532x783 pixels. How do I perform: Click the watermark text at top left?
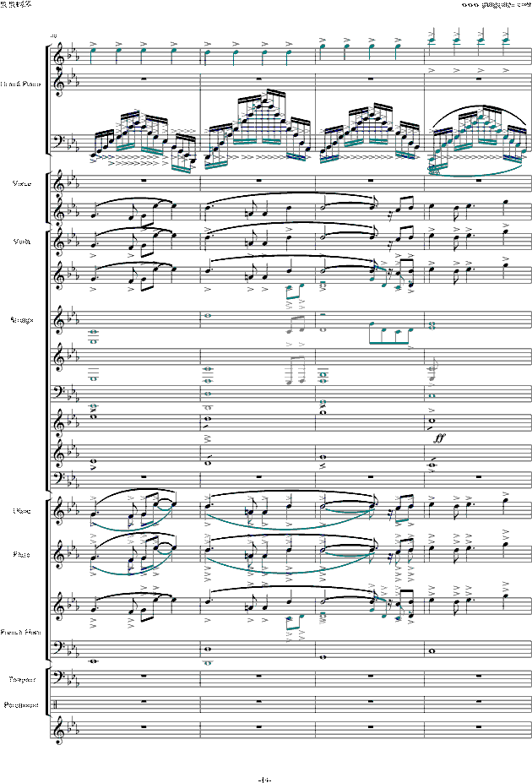(14, 4)
